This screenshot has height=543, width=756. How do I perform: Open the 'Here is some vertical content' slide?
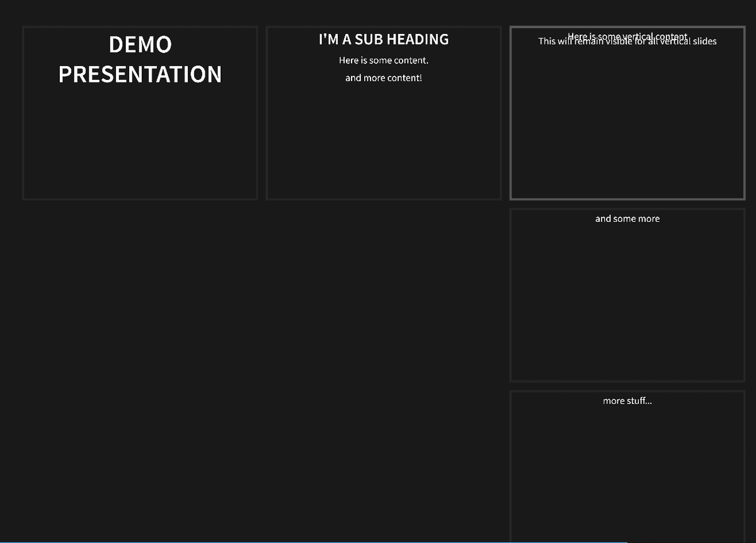tap(627, 113)
